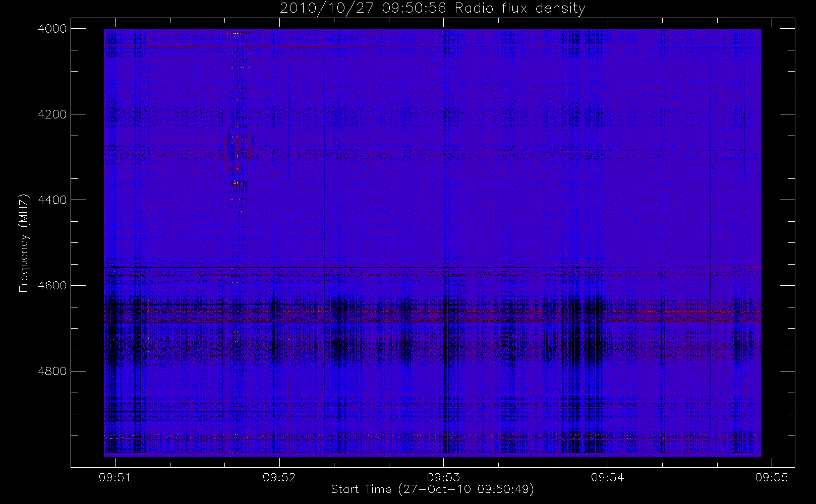Viewport: 816px width, 504px height.
Task: Click the 09:55 time tick label
Action: (x=772, y=477)
